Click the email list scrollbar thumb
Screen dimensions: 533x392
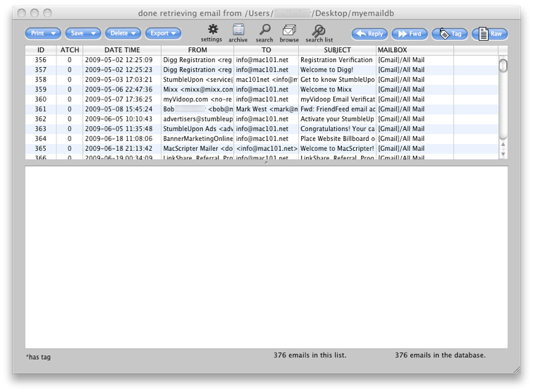tap(503, 65)
